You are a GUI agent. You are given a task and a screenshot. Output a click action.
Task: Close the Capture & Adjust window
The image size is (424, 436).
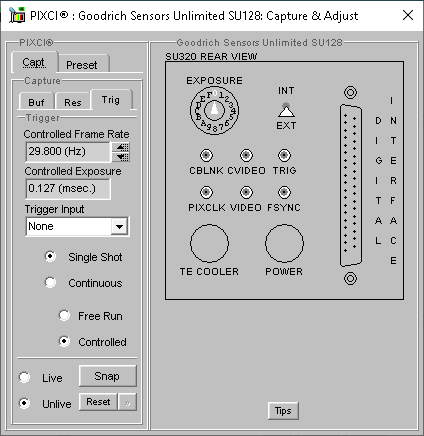(408, 15)
